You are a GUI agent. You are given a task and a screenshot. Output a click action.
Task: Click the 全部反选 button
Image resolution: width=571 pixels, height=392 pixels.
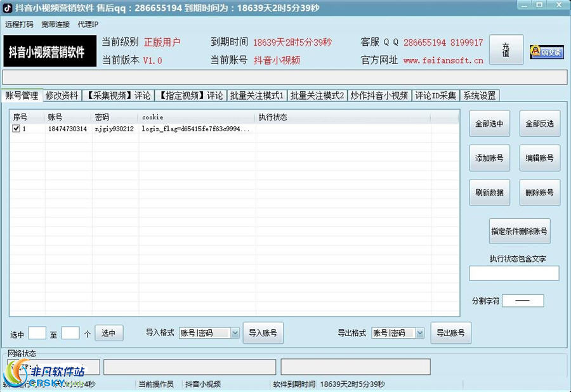539,124
